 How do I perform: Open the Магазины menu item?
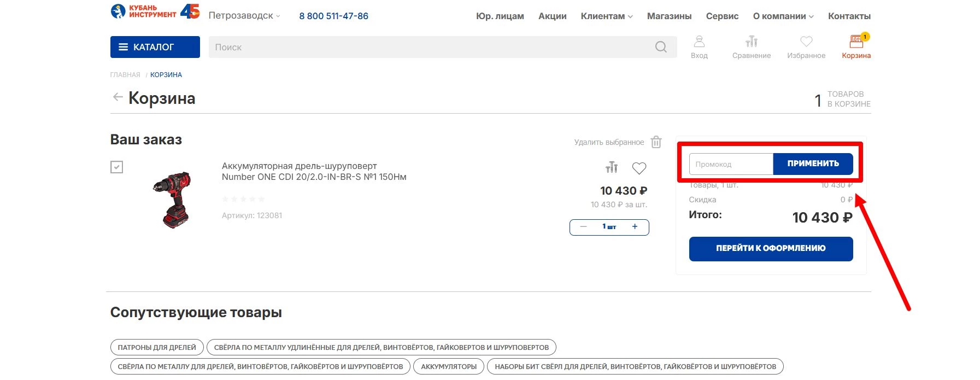[x=669, y=16]
